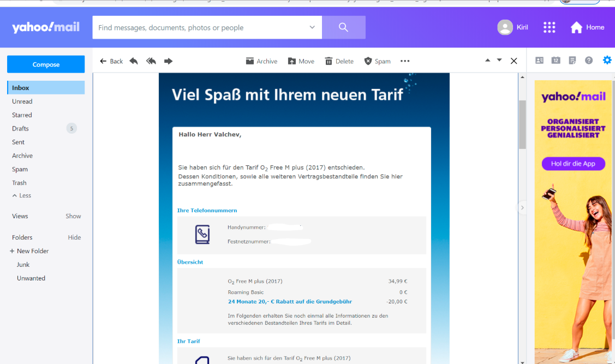Click Hallo Herr Valchev greeting text
This screenshot has width=615, height=364.
[210, 135]
